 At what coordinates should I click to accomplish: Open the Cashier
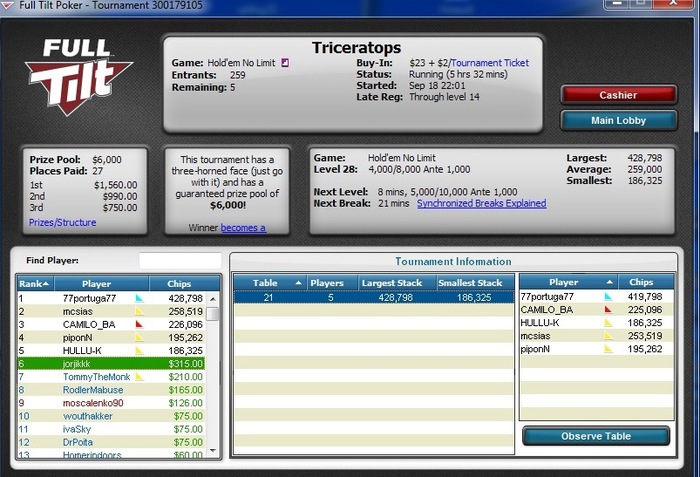(618, 95)
